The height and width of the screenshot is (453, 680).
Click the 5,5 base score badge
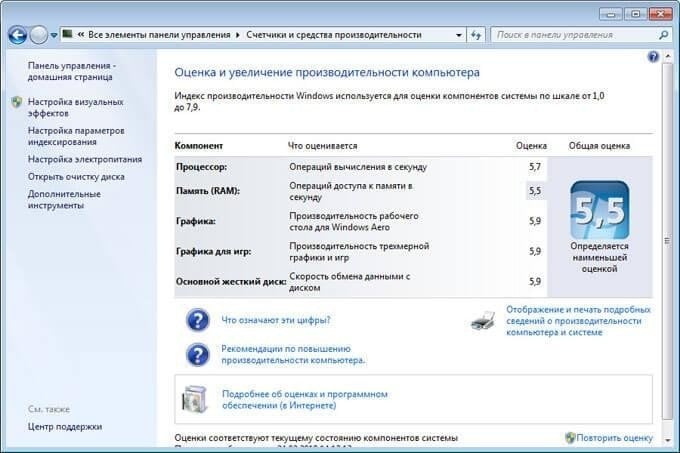pyautogui.click(x=599, y=210)
